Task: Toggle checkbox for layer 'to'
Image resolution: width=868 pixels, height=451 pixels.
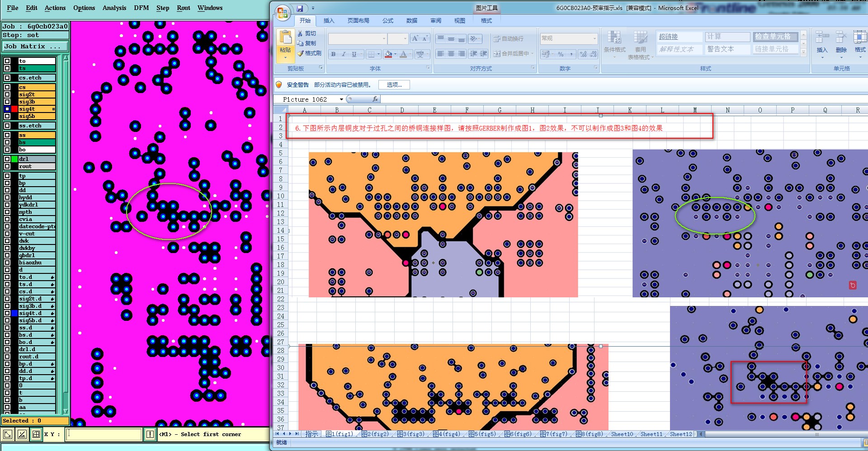Action: tap(7, 61)
